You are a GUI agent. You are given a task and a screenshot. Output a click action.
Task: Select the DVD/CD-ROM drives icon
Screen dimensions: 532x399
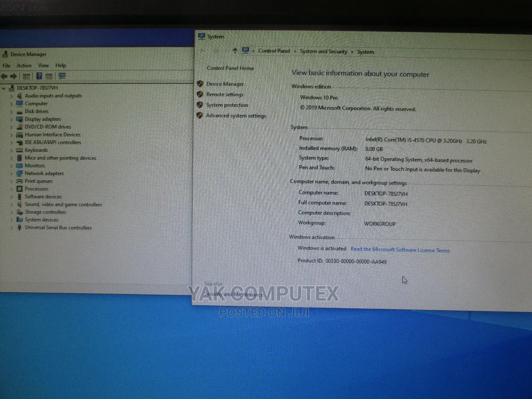[x=19, y=127]
